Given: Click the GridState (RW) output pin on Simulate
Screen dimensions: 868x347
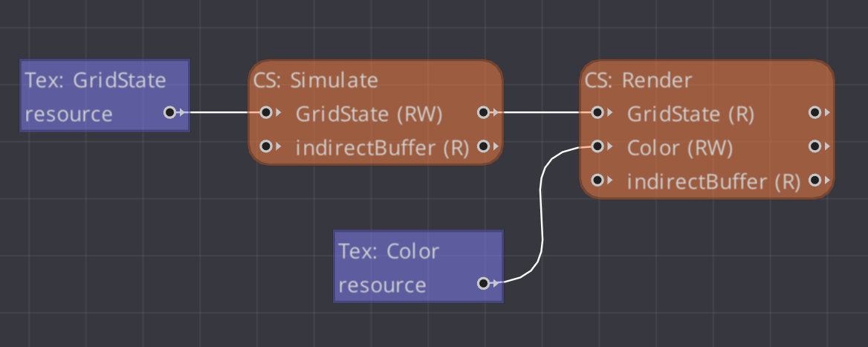Looking at the screenshot, I should coord(484,113).
